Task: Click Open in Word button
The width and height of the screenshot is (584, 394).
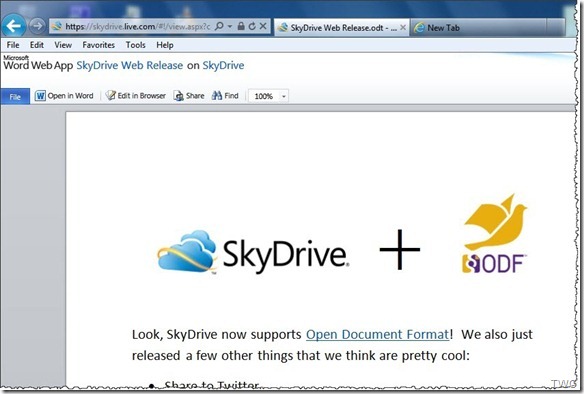Action: 64,96
